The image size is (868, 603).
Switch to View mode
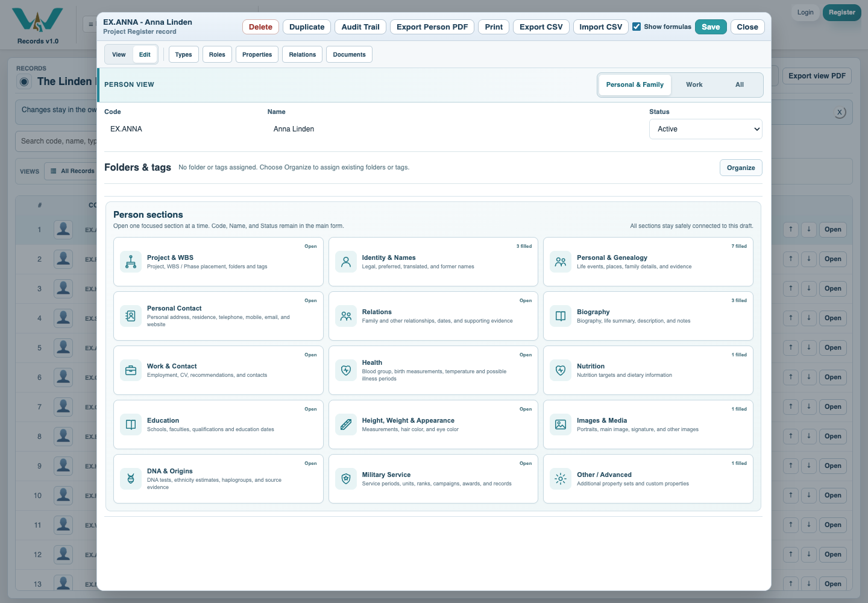pos(119,54)
